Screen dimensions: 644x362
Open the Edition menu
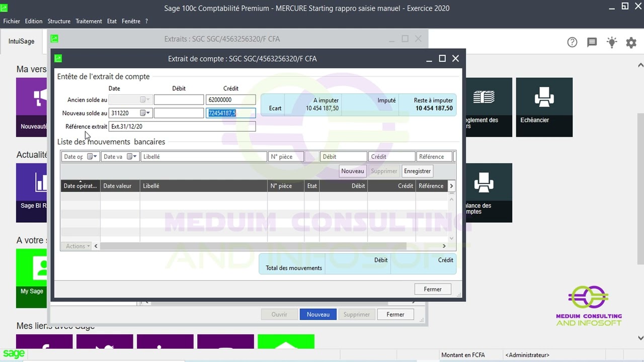point(34,21)
